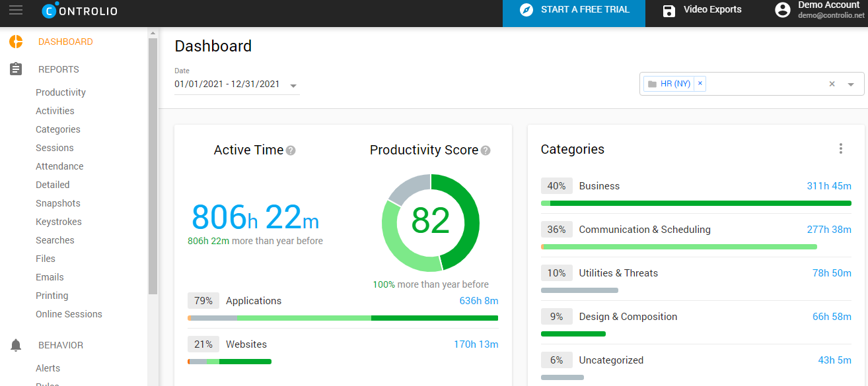This screenshot has height=386, width=868.
Task: Click the Dashboard pie chart icon
Action: pos(16,42)
